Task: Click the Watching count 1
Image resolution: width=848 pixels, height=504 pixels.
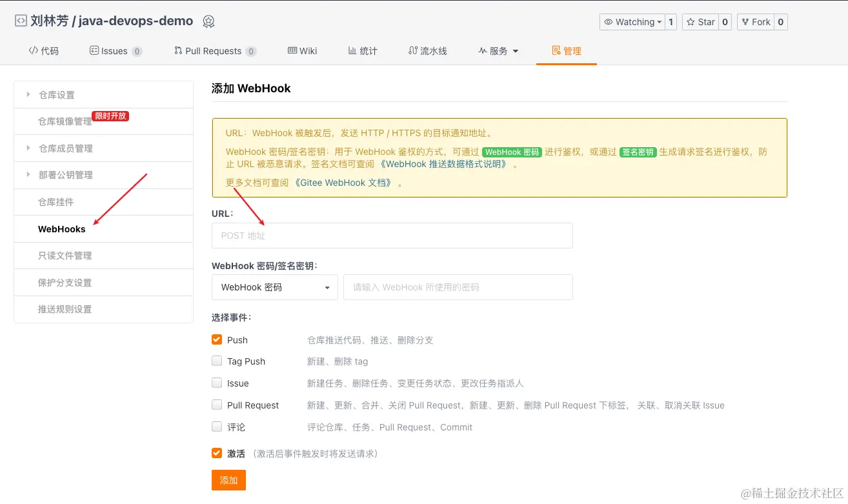Action: [671, 22]
